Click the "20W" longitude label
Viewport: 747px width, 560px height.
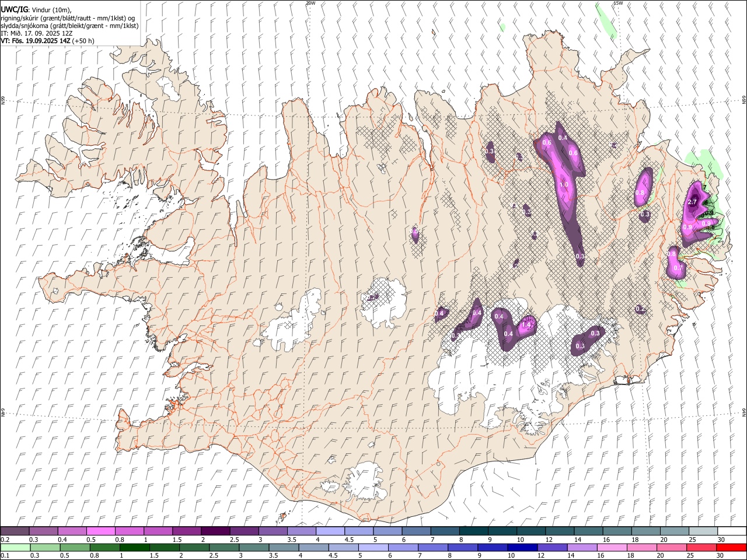(x=310, y=3)
